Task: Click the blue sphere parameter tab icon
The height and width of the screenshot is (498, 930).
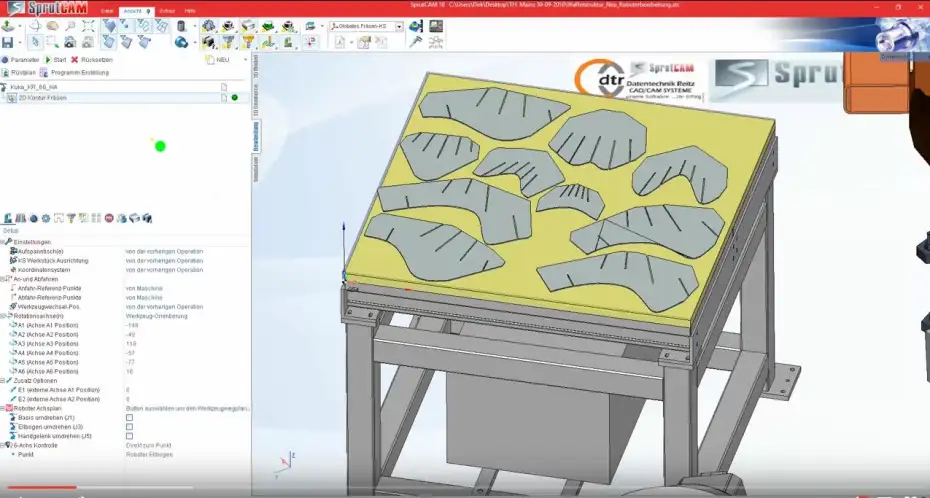Action: (33, 218)
